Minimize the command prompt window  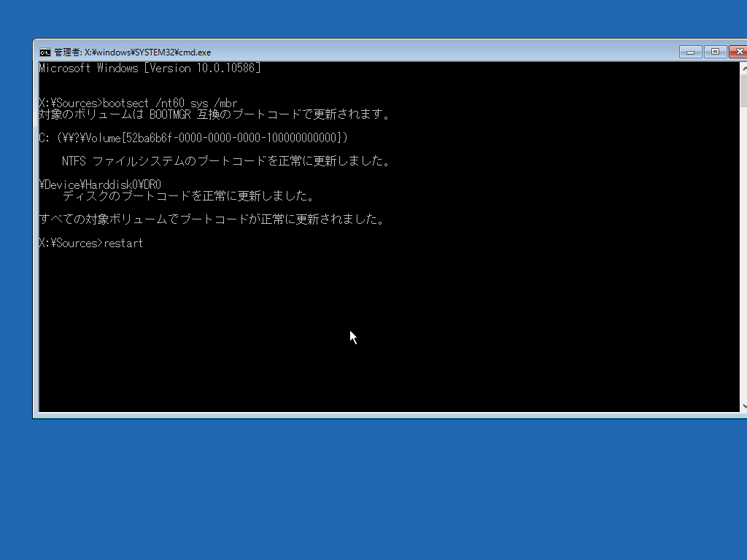pyautogui.click(x=690, y=52)
